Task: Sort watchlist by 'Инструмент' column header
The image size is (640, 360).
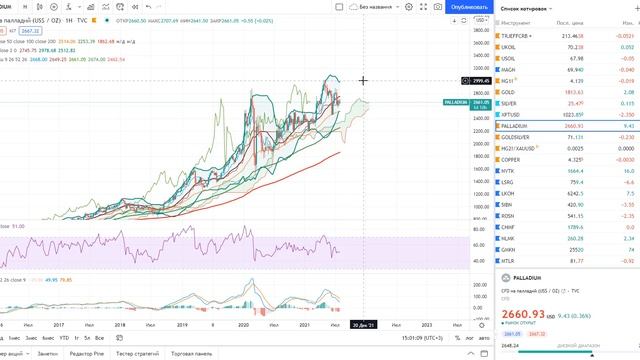Action: (516, 23)
